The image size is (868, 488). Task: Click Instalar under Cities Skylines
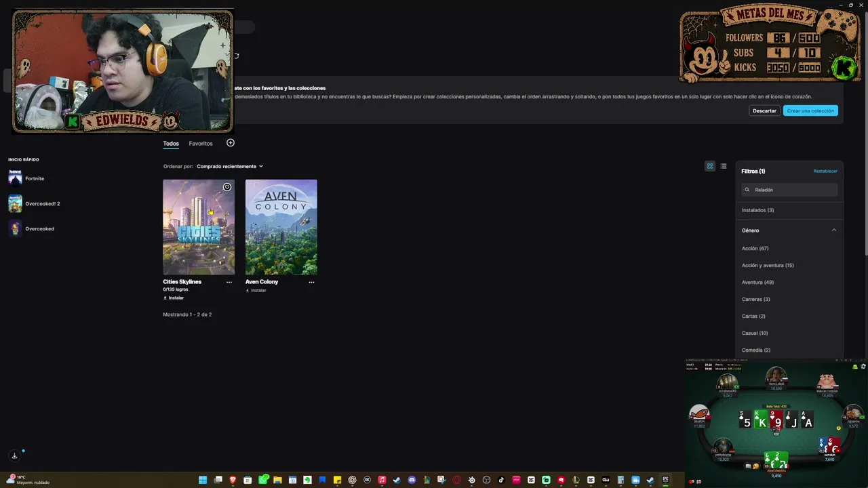174,298
